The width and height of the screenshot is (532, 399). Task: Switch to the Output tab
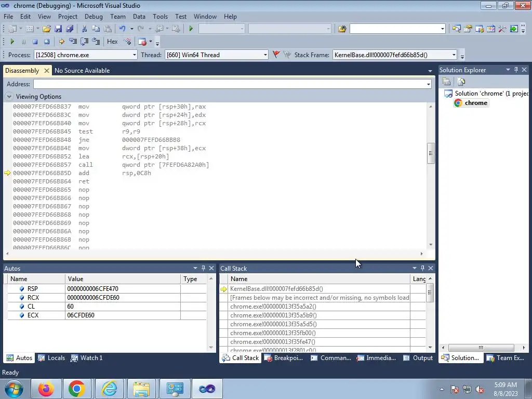coord(418,357)
